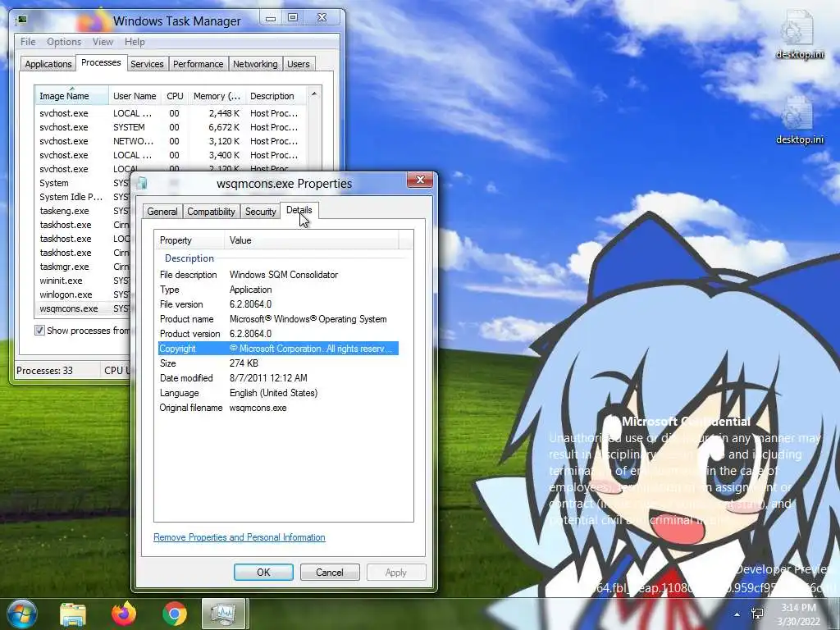Switch to the Applications tab
840x630 pixels.
point(48,64)
